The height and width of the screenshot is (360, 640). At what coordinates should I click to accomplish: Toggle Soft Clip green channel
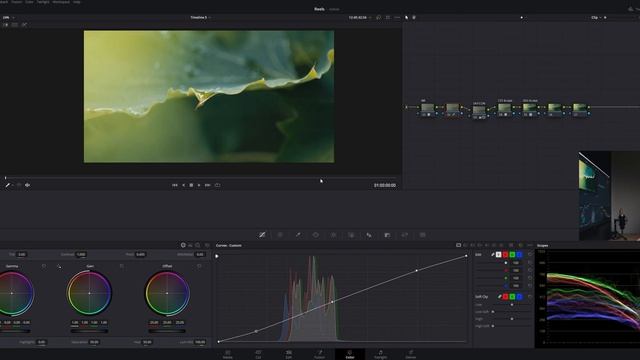512,297
